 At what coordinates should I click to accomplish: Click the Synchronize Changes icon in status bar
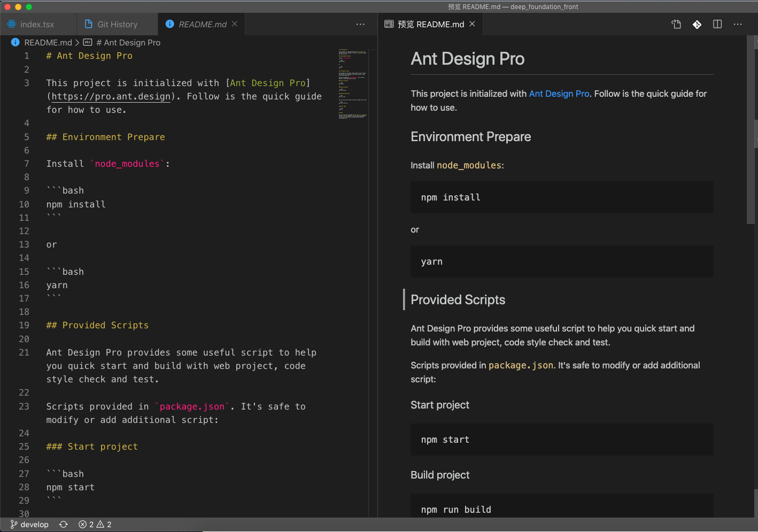(64, 525)
